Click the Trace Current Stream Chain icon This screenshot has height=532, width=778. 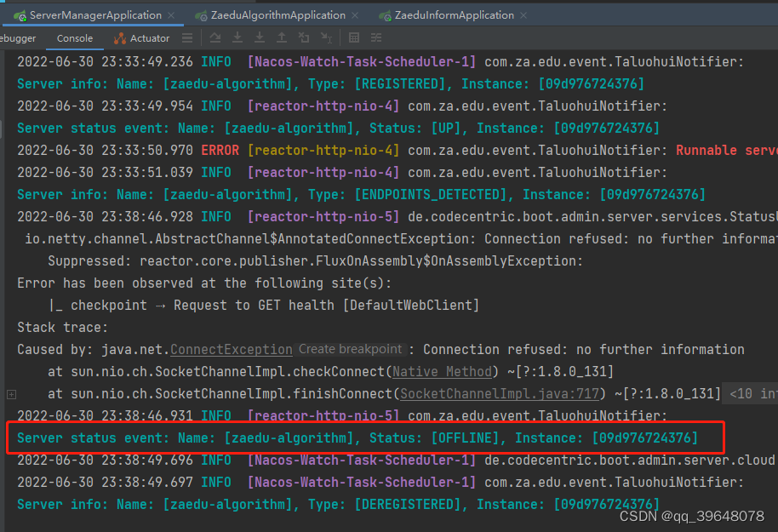[376, 37]
